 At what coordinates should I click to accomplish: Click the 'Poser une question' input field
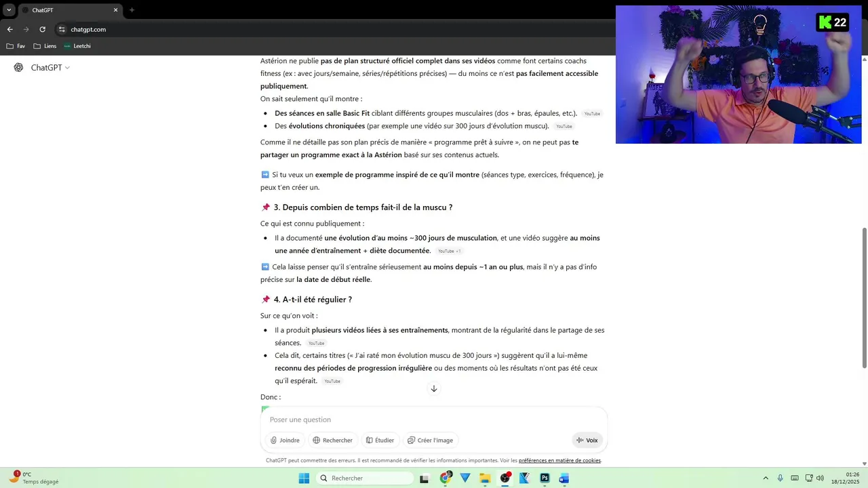(434, 420)
